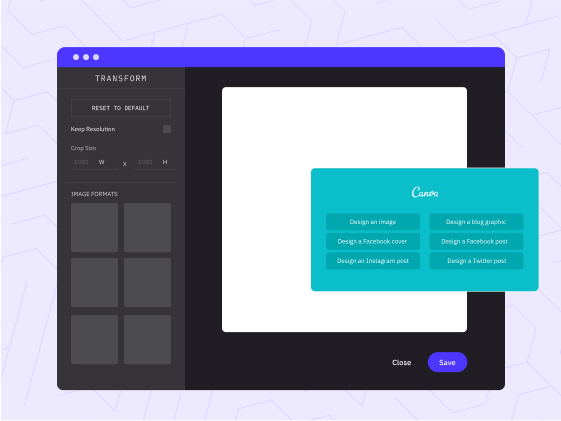Screen dimensions: 561x421
Task: Choose Design a Facebook post
Action: pyautogui.click(x=476, y=241)
